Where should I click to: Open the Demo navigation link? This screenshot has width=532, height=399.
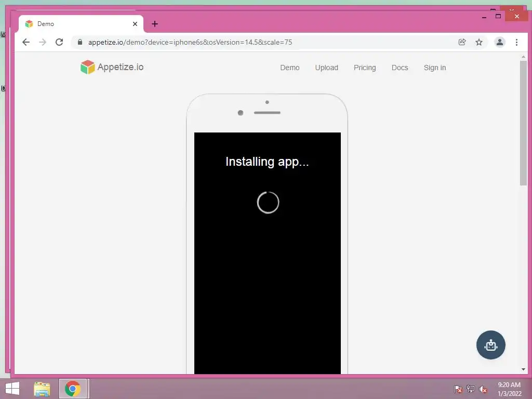(290, 68)
